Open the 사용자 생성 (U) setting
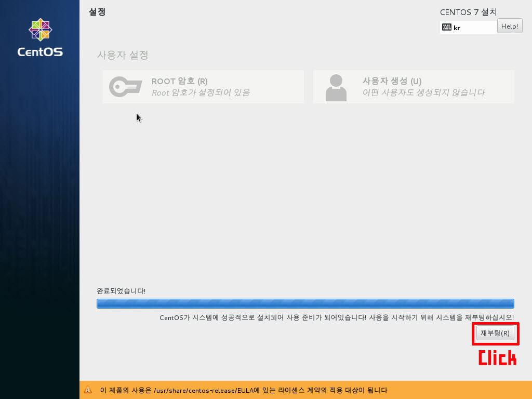Viewport: 532px width, 399px height. click(x=414, y=87)
